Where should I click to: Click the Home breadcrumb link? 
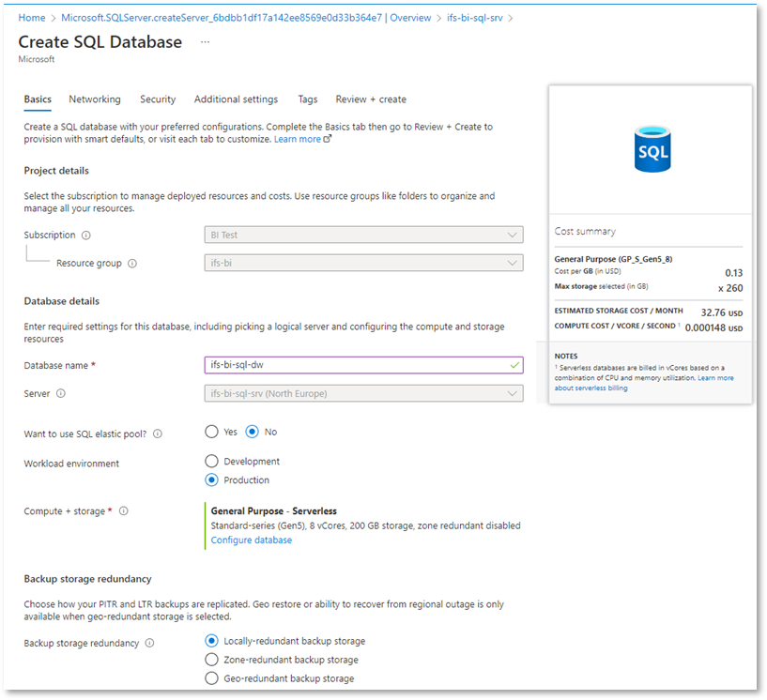click(32, 18)
